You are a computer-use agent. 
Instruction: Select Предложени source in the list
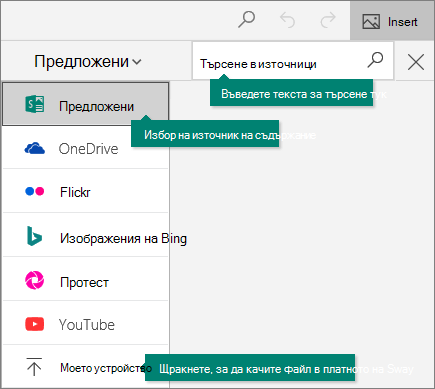[86, 104]
